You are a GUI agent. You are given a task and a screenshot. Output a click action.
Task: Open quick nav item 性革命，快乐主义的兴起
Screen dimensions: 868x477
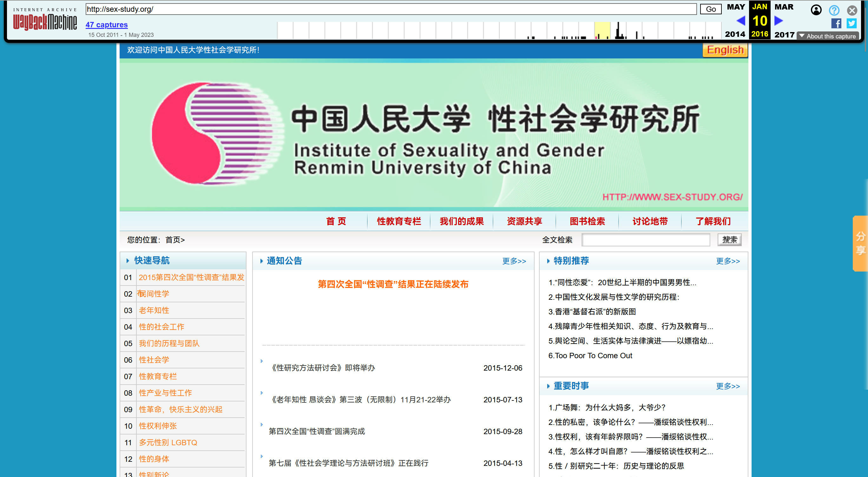pos(181,410)
